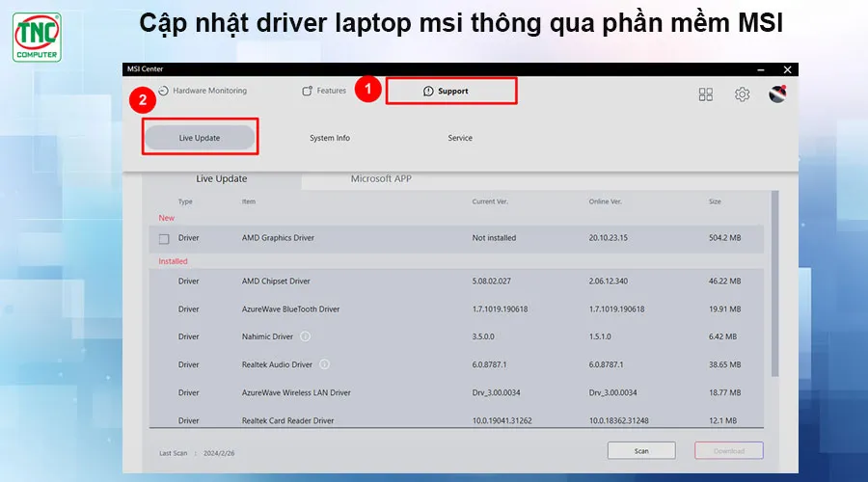Open the Service section
The height and width of the screenshot is (482, 868).
460,138
